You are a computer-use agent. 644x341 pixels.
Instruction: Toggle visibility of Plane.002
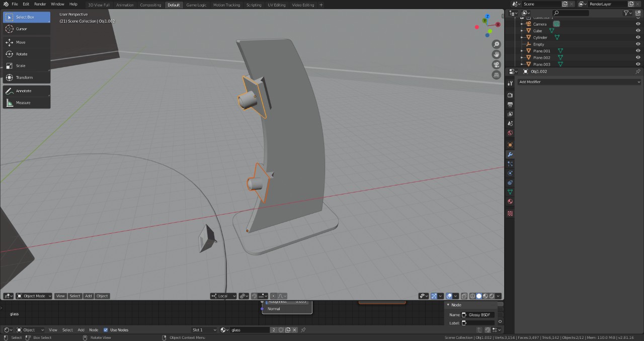tap(638, 57)
